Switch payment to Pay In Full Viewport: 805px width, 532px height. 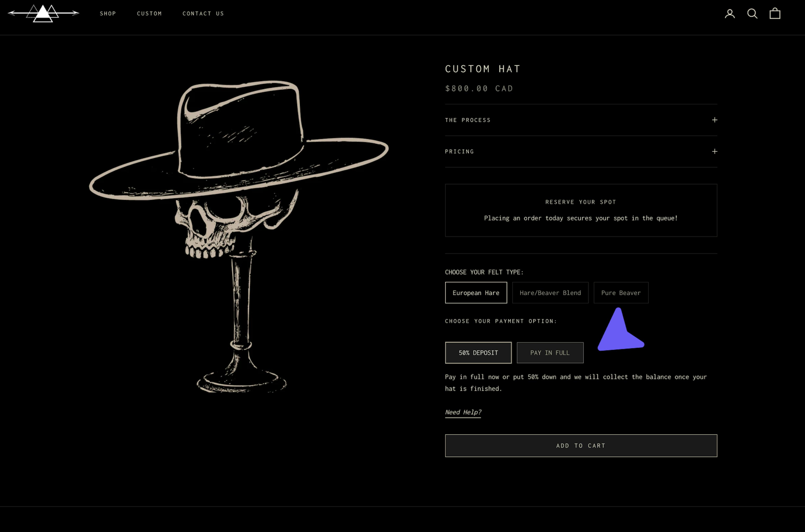pyautogui.click(x=550, y=353)
